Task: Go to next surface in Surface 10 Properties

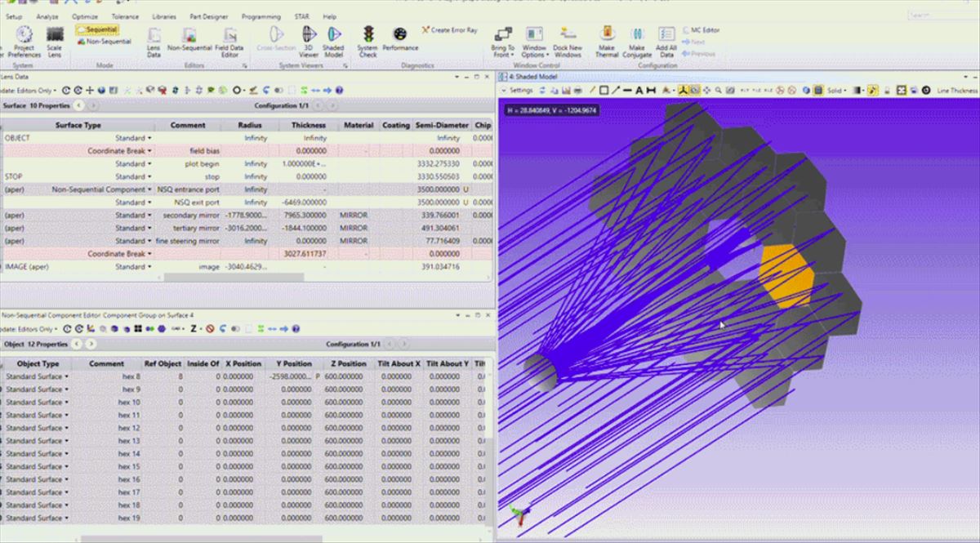Action: coord(93,105)
